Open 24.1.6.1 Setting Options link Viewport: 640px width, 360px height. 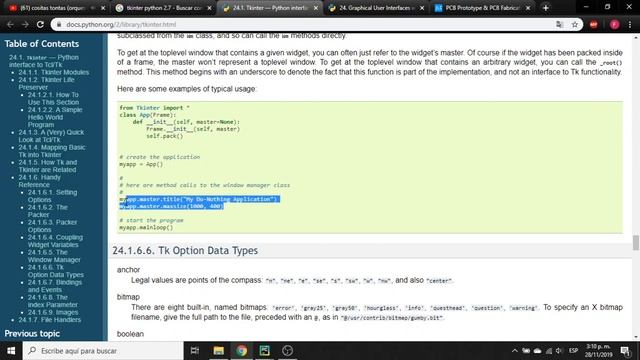[x=52, y=196]
